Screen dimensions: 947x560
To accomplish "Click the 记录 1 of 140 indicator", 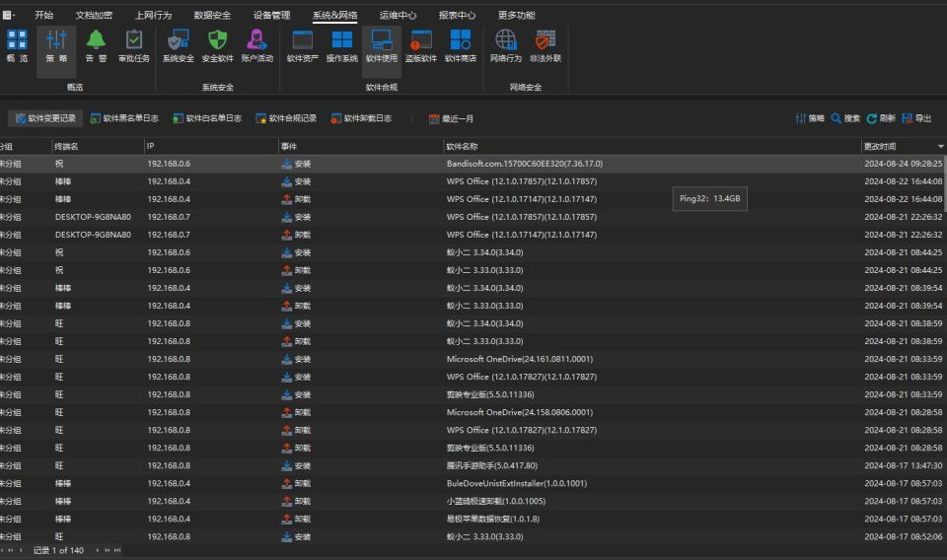I will [58, 550].
